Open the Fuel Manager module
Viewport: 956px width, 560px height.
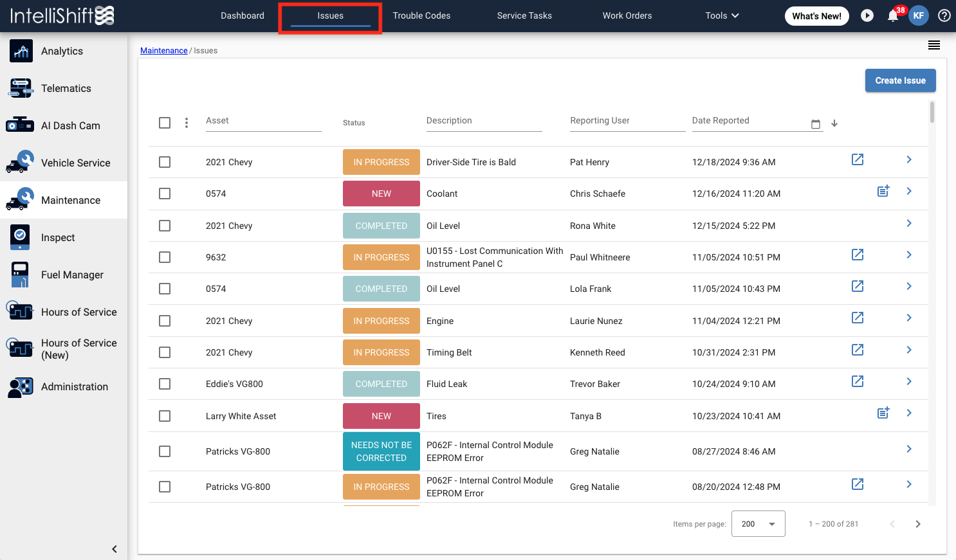tap(64, 275)
